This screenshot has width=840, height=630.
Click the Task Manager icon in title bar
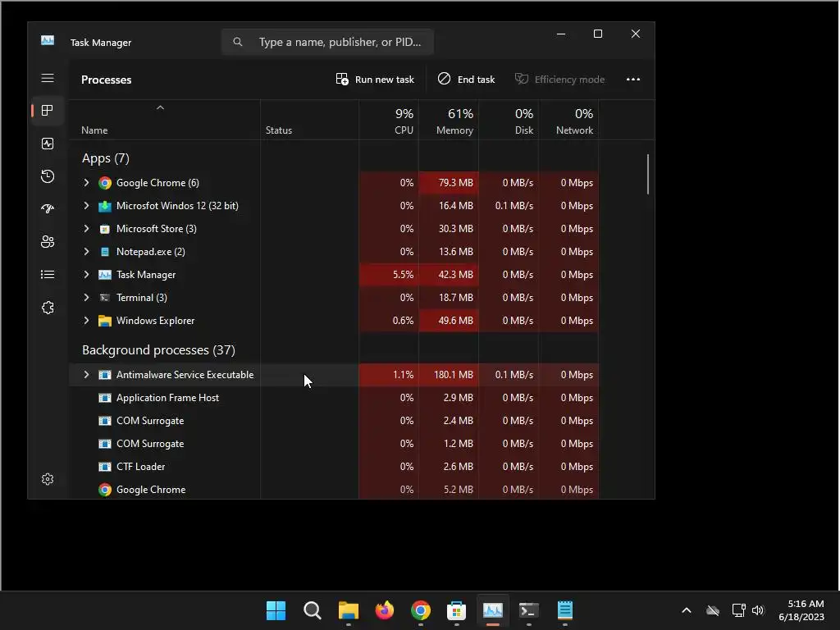[x=48, y=41]
